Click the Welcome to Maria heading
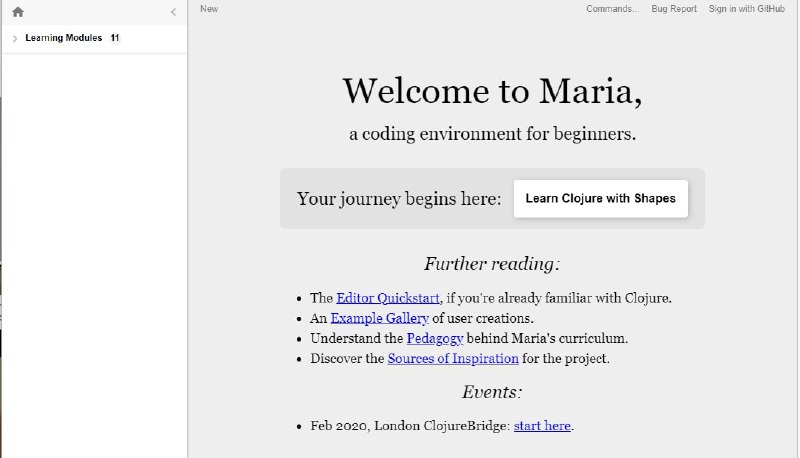Screen dimensions: 800x458 tap(492, 91)
